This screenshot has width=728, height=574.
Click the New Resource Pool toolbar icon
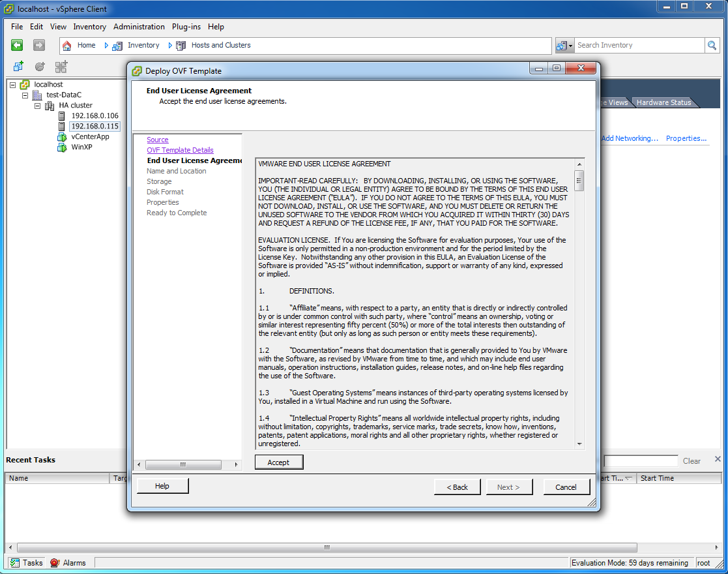point(61,67)
